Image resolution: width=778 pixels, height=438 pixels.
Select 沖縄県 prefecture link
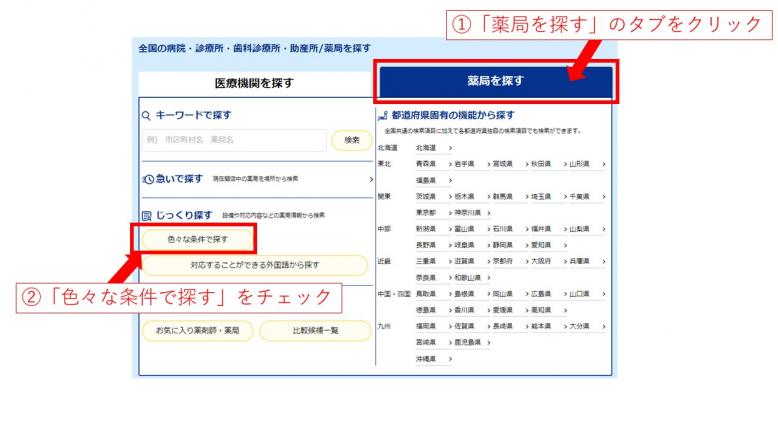coord(434,359)
